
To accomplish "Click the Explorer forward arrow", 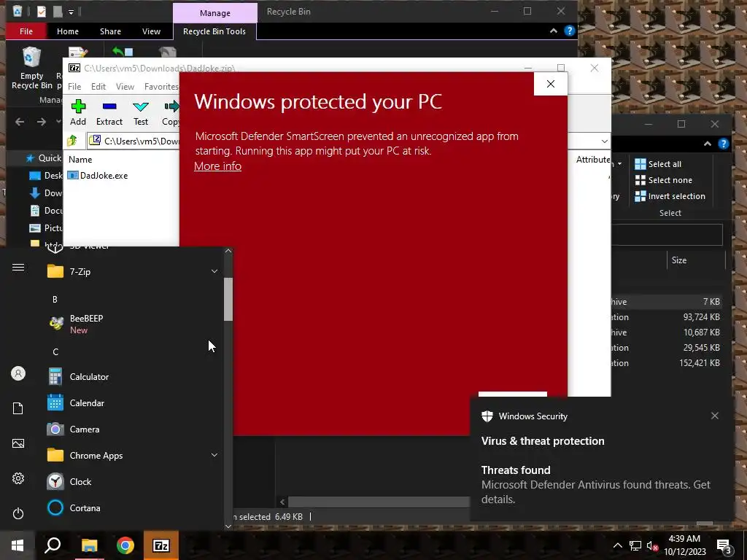I will pos(42,122).
